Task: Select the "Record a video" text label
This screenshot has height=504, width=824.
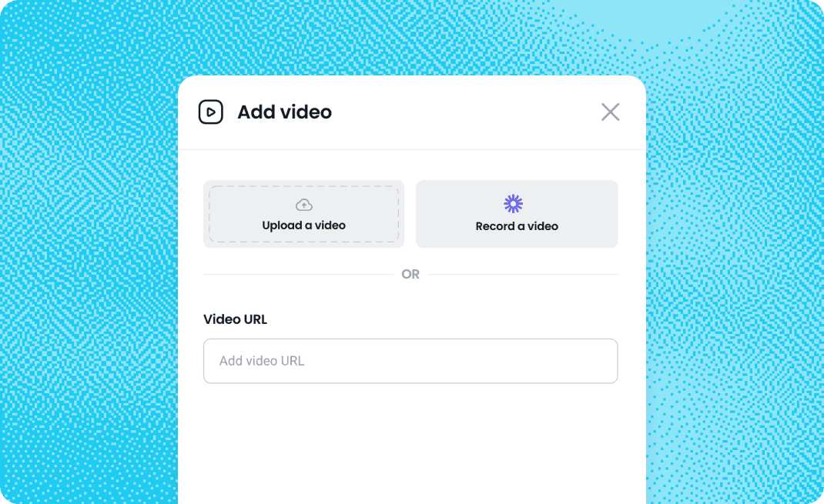Action: 517,226
